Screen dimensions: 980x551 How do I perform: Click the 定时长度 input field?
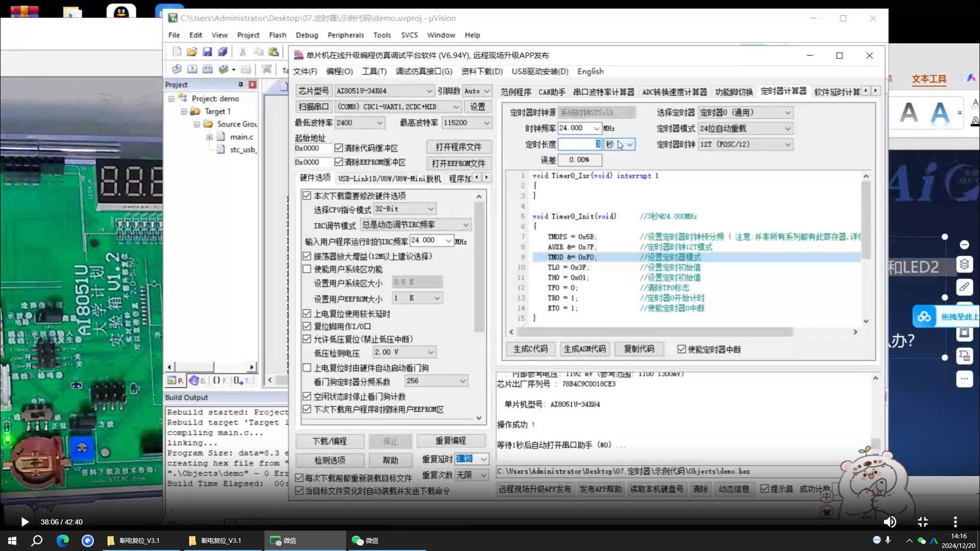click(580, 144)
